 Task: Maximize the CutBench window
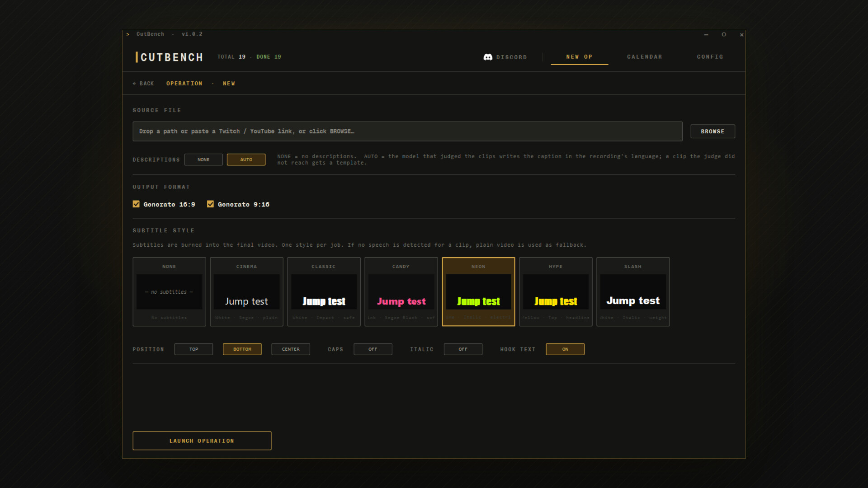click(724, 34)
